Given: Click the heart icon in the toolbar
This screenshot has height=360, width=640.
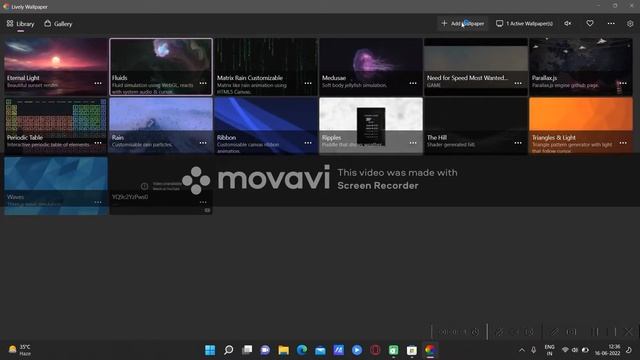Looking at the screenshot, I should coord(590,24).
